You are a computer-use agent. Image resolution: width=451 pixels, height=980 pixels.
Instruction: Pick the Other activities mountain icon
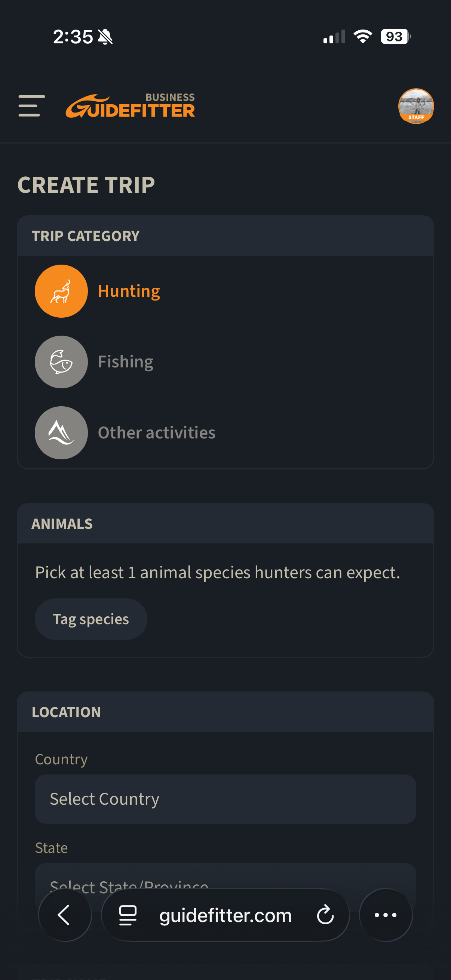(61, 432)
